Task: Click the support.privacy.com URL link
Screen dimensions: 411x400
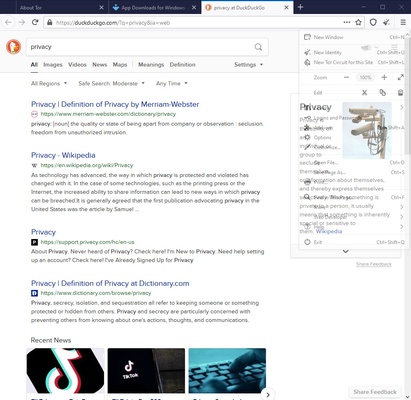Action: pos(87,242)
